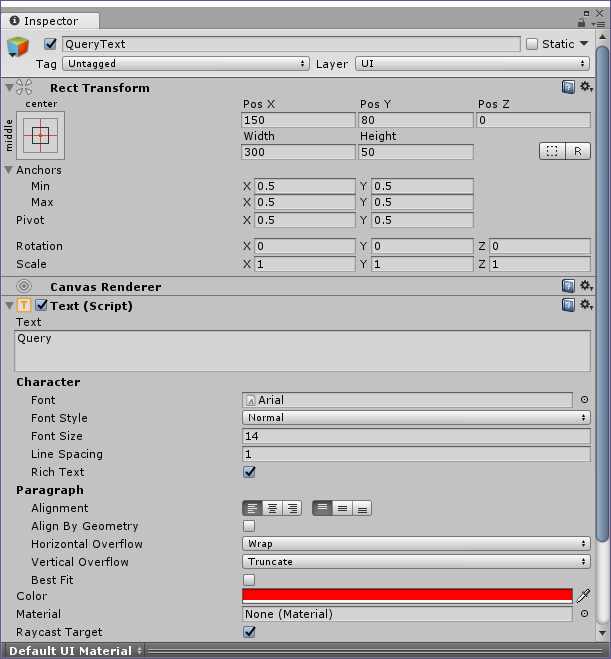
Task: Open Font object picker circle
Action: 584,400
